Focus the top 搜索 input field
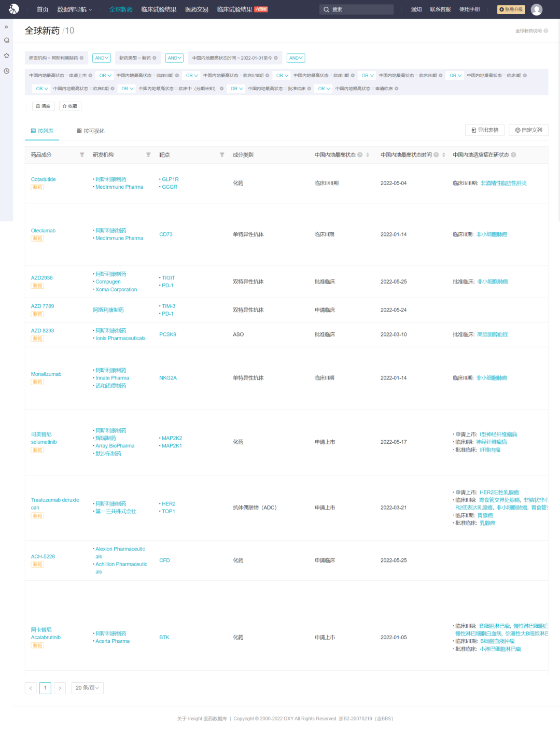The width and height of the screenshot is (560, 731). pyautogui.click(x=357, y=9)
